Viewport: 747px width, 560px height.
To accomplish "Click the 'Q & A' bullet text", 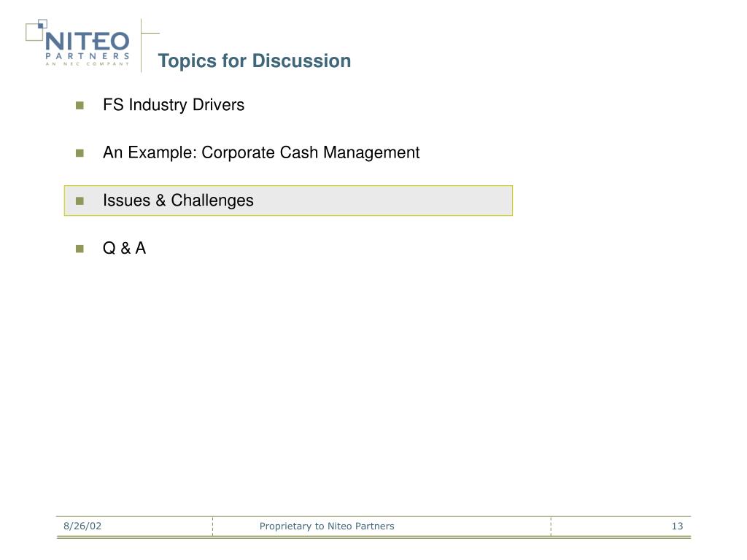I will point(124,248).
